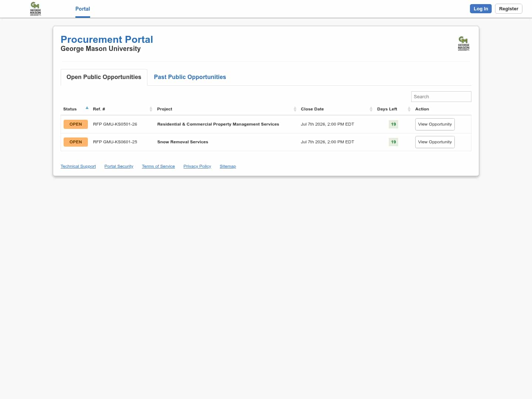532x399 pixels.
Task: Sort table by Status column arrow
Action: coord(87,108)
